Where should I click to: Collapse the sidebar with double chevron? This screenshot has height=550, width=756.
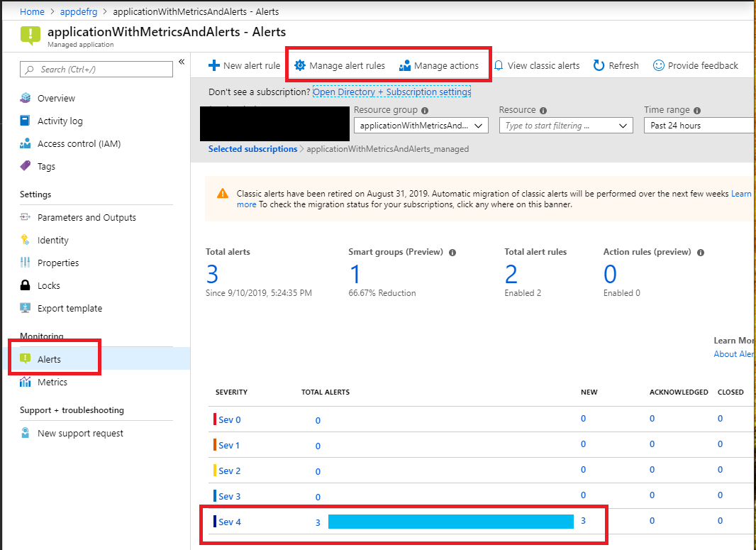[x=182, y=62]
